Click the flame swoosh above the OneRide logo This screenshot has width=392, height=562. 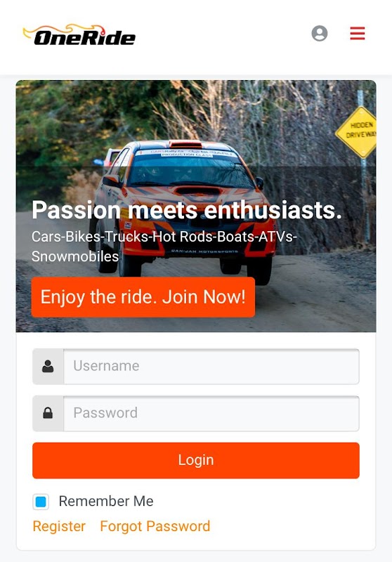65,30
